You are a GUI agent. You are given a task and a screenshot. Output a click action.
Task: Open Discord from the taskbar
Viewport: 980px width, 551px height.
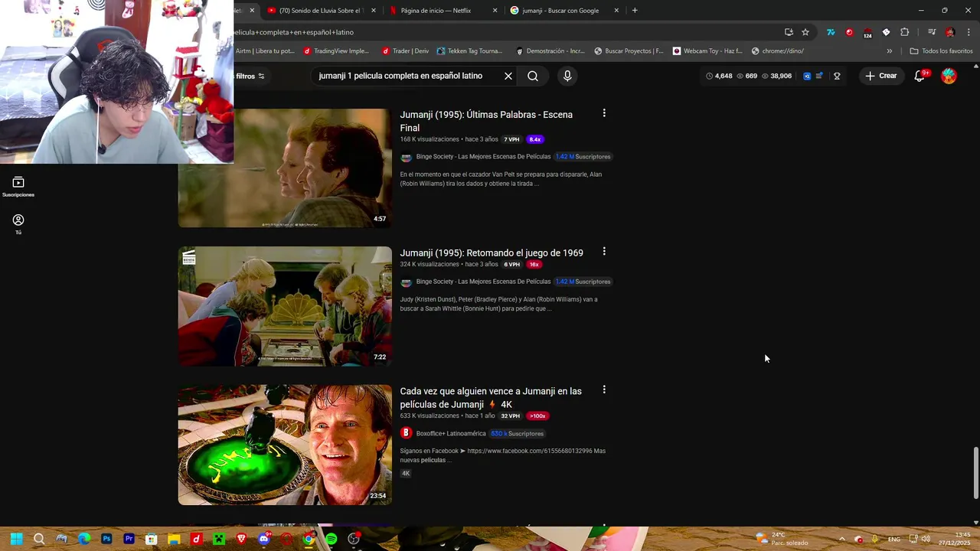[x=263, y=539]
